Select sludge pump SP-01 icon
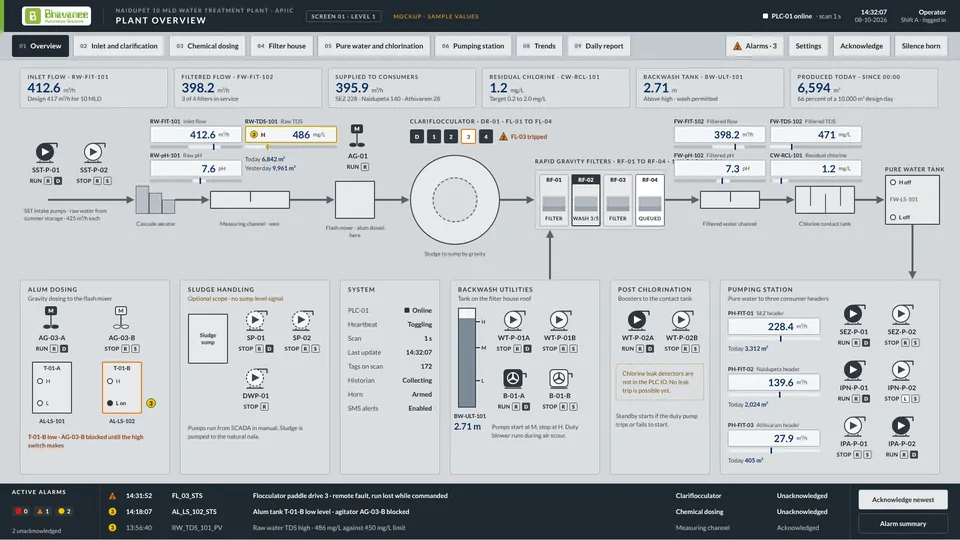Viewport: 960px width, 540px height. [255, 320]
